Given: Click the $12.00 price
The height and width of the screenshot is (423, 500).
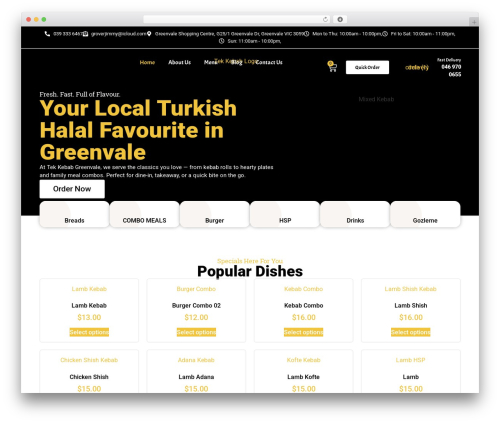Looking at the screenshot, I should click(196, 317).
